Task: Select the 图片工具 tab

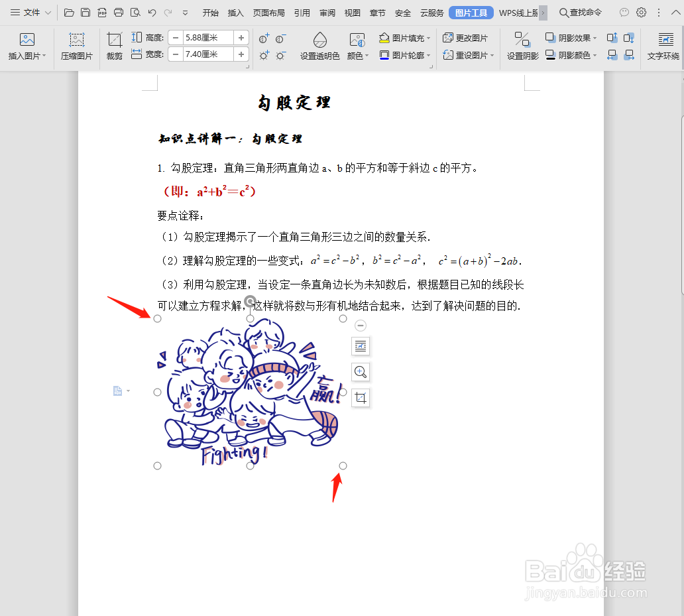Action: (471, 13)
